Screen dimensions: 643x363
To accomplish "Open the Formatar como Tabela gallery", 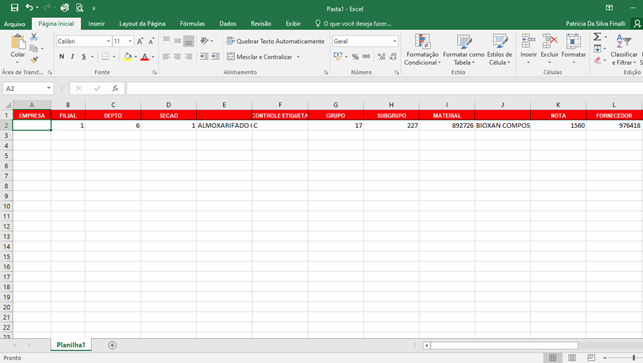I will click(464, 50).
